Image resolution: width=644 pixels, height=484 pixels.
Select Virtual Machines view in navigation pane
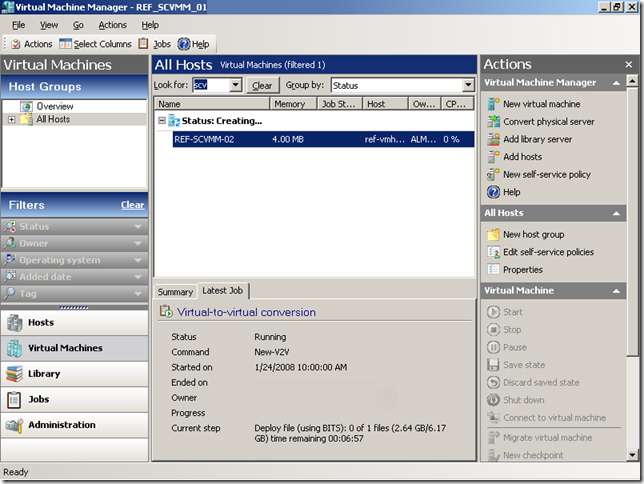coord(74,348)
